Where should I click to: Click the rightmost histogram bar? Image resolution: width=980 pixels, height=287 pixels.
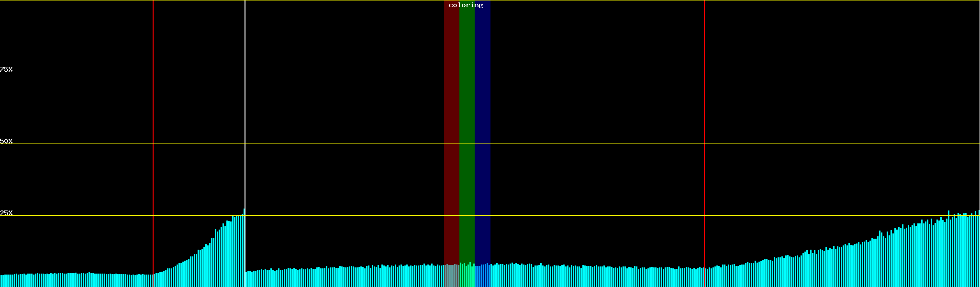pos(979,249)
